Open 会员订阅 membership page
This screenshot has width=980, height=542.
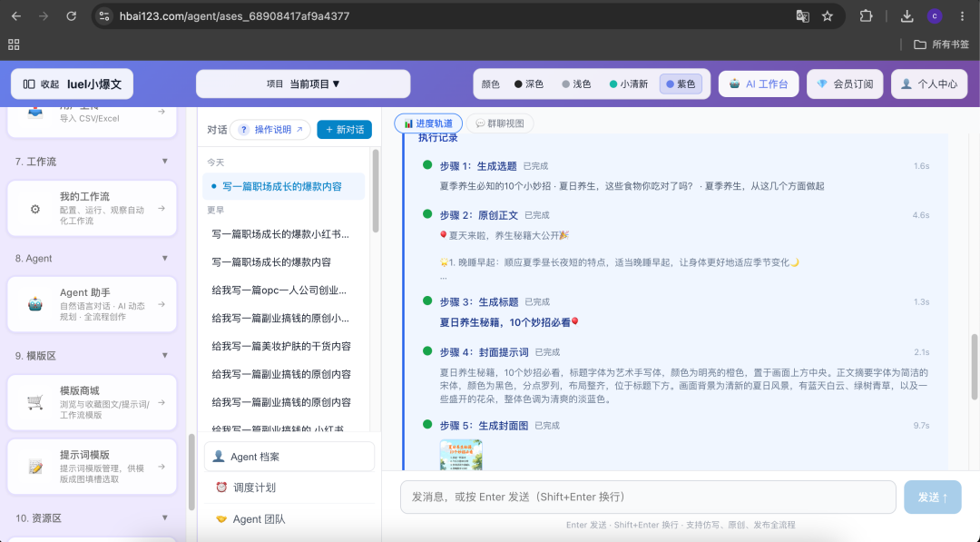845,84
